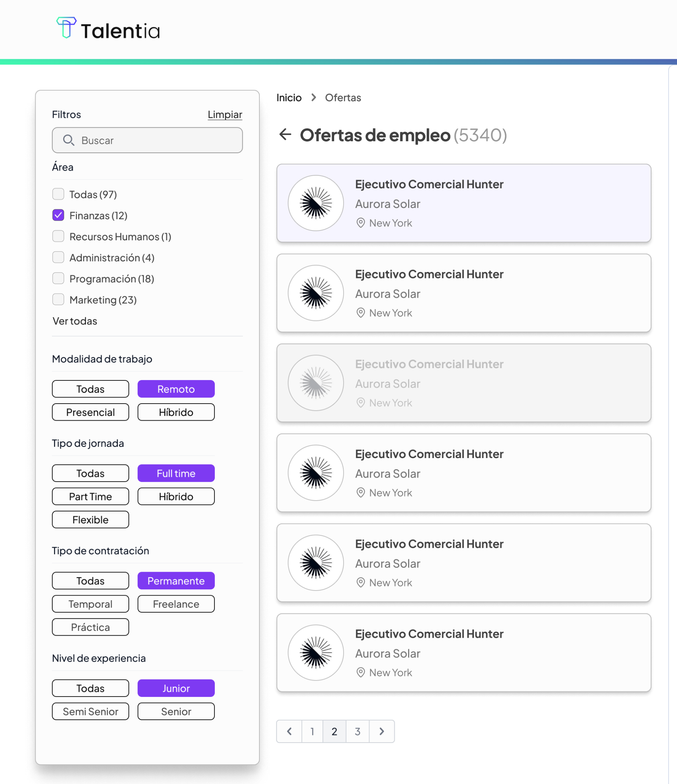Screen dimensions: 677x784
Task: Click Aurora Solar logo on last job card
Action: click(x=315, y=653)
